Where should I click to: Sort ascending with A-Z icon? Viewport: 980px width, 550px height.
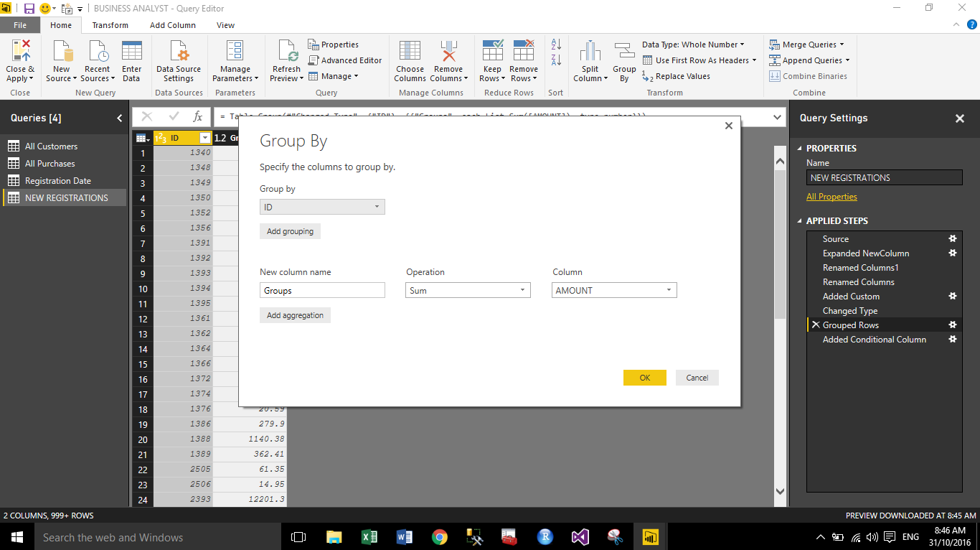[556, 45]
